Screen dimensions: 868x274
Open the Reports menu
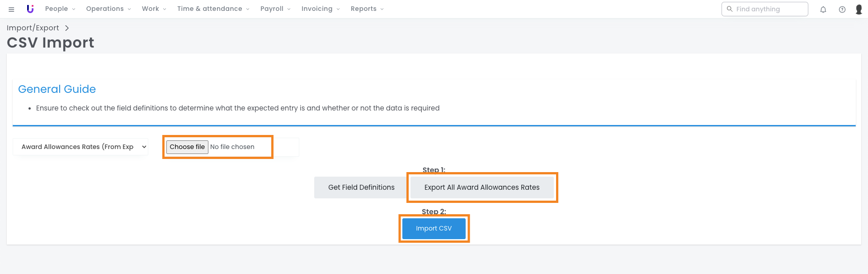click(x=367, y=9)
